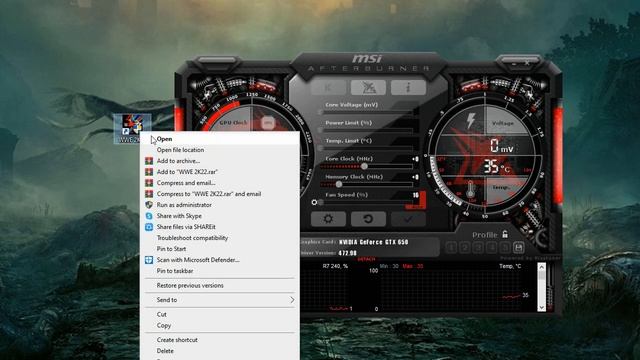Viewport: 640px width, 360px height.
Task: Choose Scan with Microsoft Defender...
Action: coord(220,260)
